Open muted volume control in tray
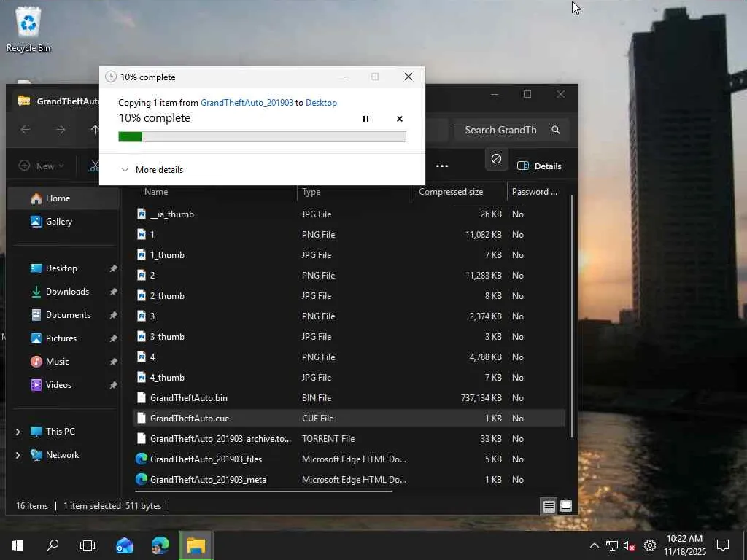 point(630,545)
